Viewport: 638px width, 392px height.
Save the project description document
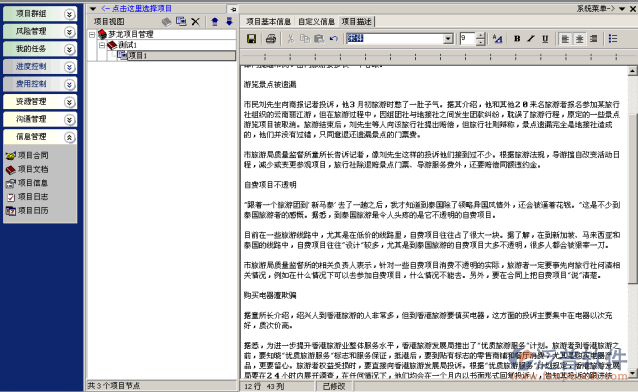(251, 39)
